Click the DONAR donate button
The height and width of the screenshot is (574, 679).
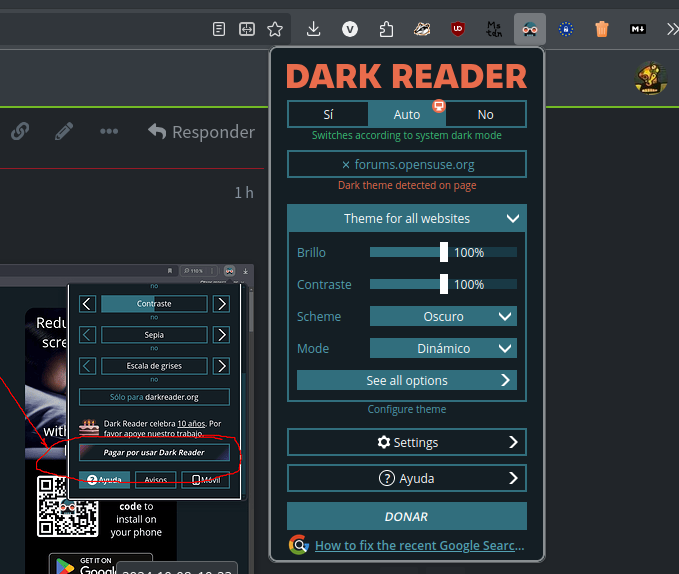point(406,516)
